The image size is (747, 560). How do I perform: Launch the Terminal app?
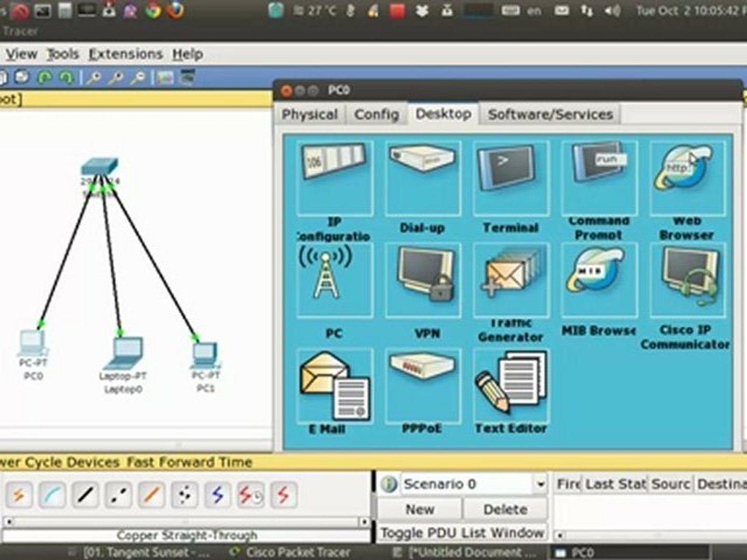511,178
